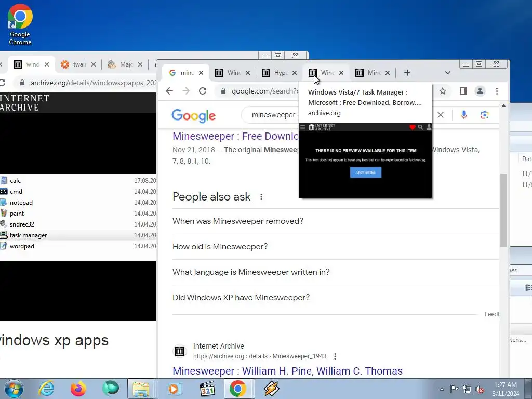Open Google Chrome desktop shortcut
This screenshot has height=399, width=532.
point(20,24)
